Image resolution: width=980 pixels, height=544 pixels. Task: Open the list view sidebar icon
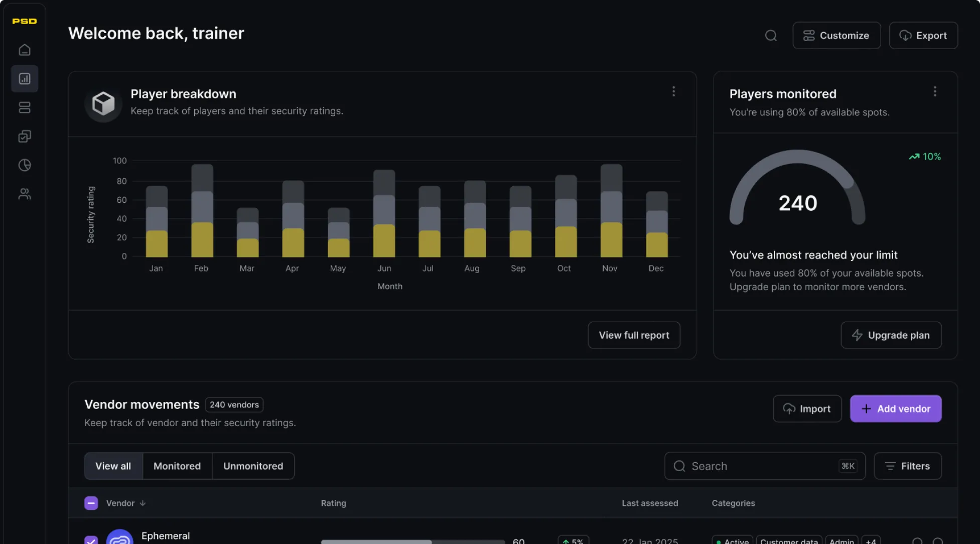pos(24,107)
